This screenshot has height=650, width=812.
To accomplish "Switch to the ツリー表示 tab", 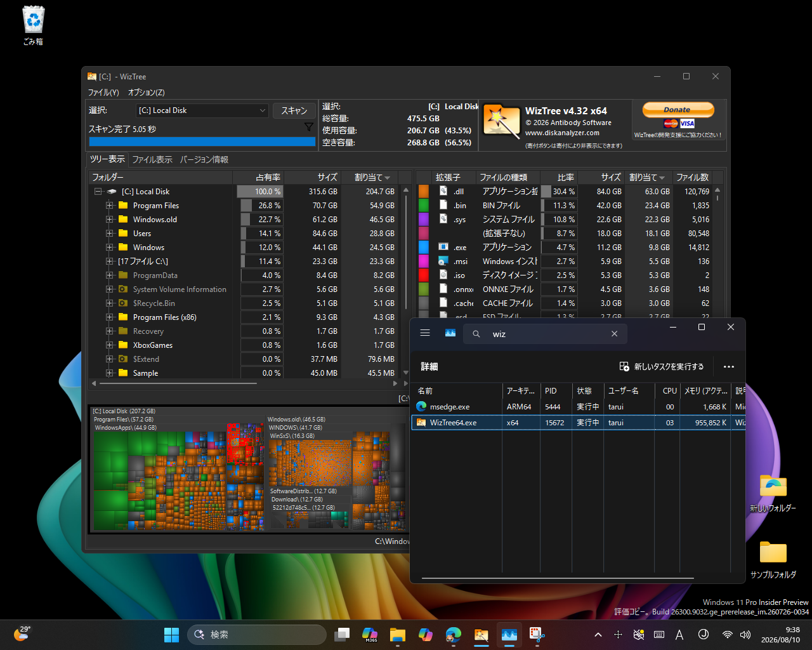I will tap(107, 159).
